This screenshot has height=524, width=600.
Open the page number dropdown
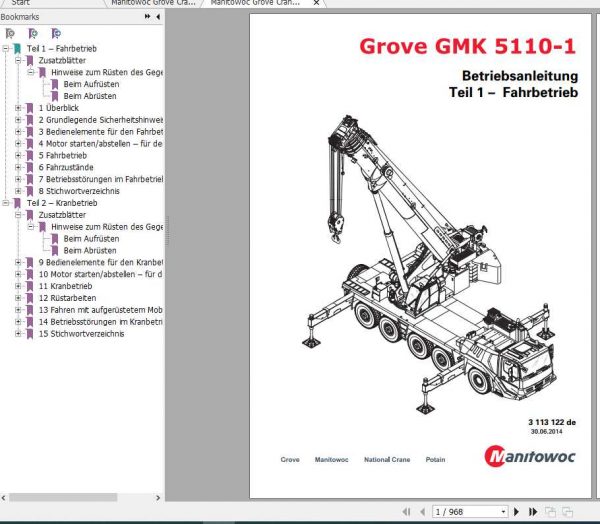pos(504,511)
